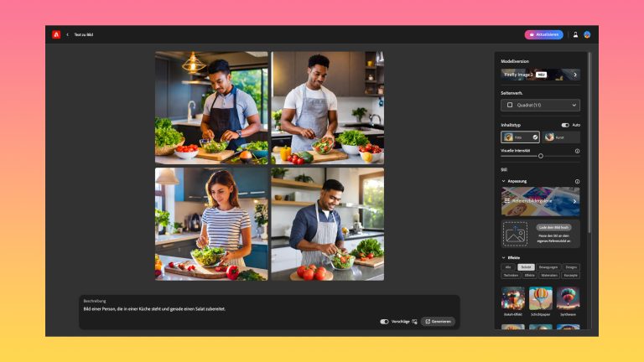Go back using the arrow beside Text zu Bild
This screenshot has height=362, width=644.
pyautogui.click(x=68, y=34)
